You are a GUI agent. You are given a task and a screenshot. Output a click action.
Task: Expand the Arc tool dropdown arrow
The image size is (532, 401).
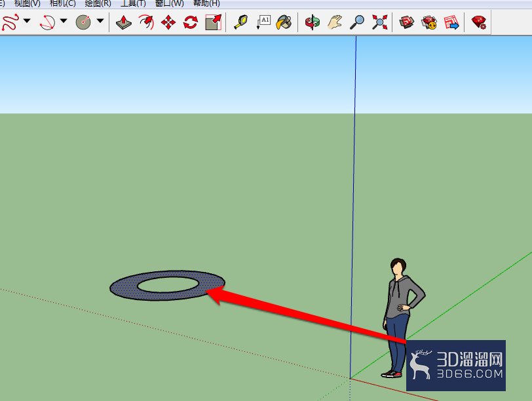pyautogui.click(x=64, y=21)
